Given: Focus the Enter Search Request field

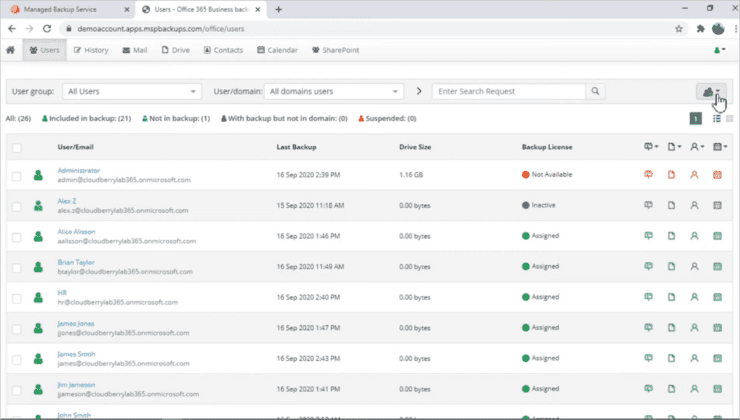Looking at the screenshot, I should (509, 92).
